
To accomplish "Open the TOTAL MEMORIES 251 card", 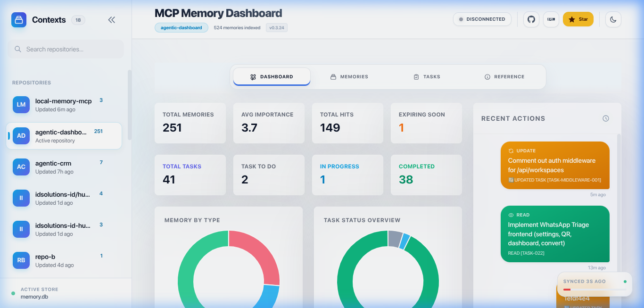I will coord(190,123).
